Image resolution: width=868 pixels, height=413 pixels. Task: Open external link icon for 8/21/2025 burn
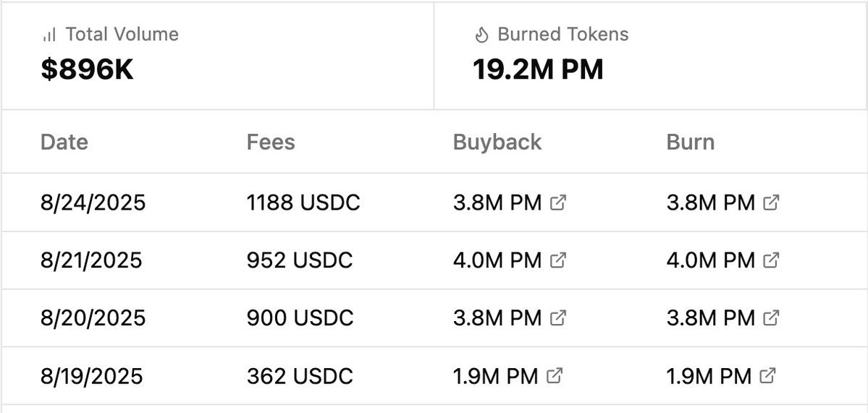coord(772,260)
